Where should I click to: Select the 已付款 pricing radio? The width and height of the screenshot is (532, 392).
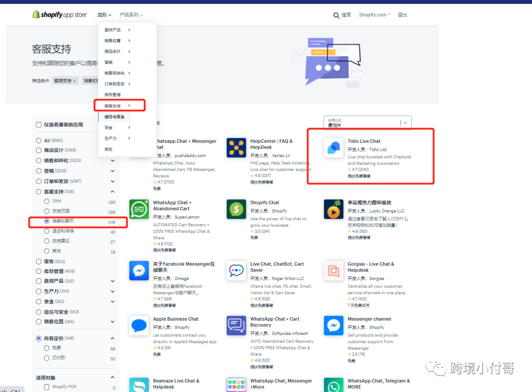47,358
